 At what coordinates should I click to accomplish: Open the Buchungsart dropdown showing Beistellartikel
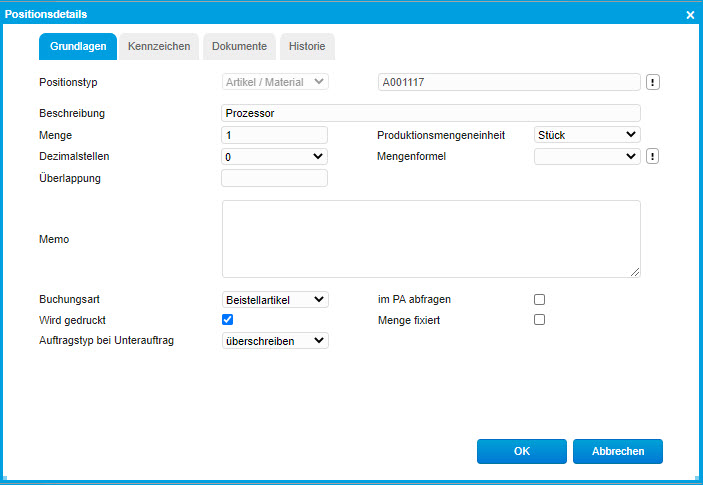(274, 299)
